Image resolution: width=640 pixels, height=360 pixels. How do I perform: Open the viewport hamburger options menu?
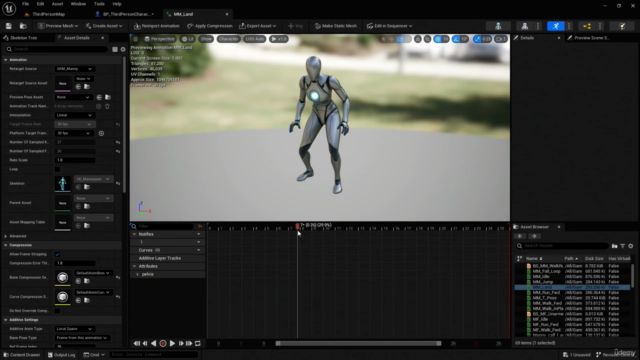(x=136, y=39)
